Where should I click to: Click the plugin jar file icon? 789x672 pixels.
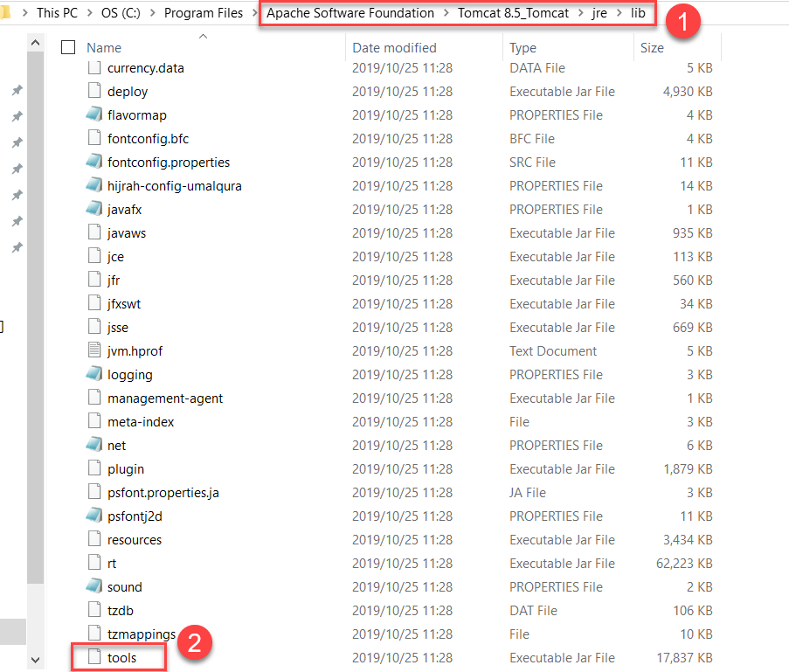point(94,468)
